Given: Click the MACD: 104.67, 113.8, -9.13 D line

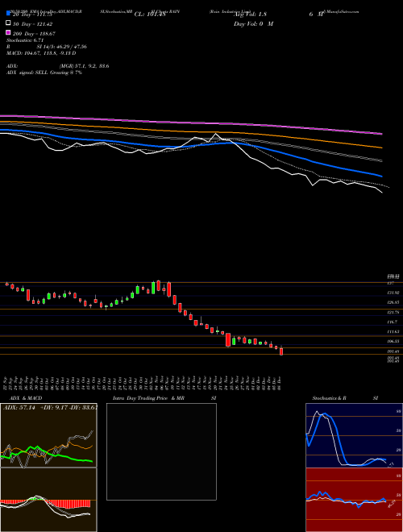Looking at the screenshot, I should (x=41, y=53).
